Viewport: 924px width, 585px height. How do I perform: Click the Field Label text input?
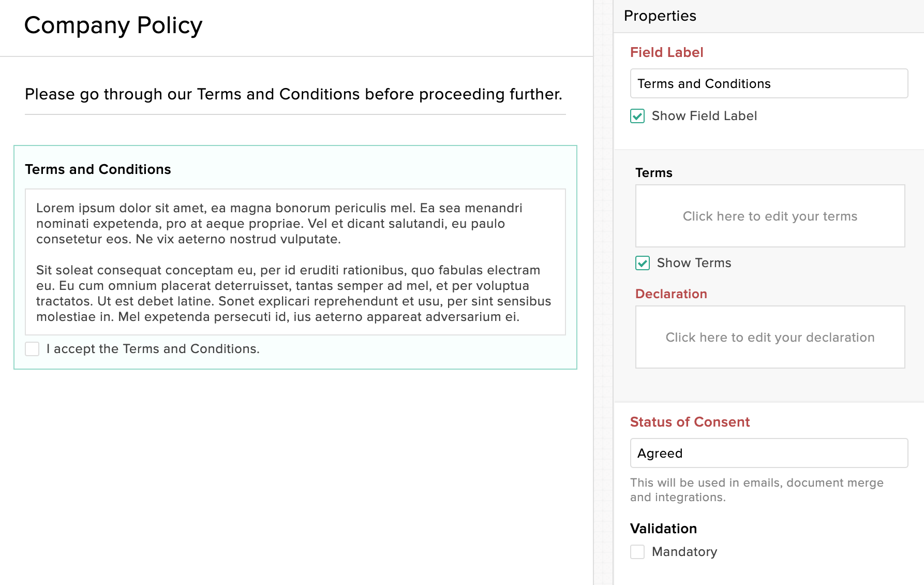pos(769,83)
